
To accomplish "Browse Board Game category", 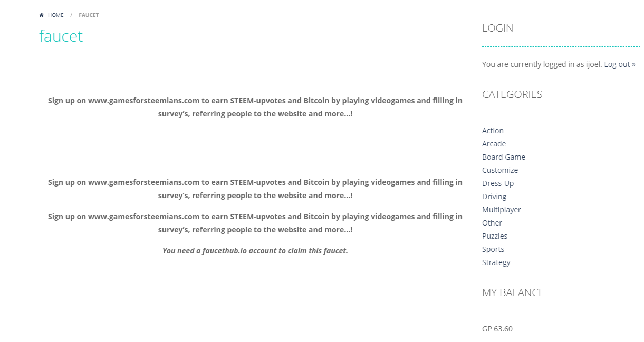I will tap(504, 157).
